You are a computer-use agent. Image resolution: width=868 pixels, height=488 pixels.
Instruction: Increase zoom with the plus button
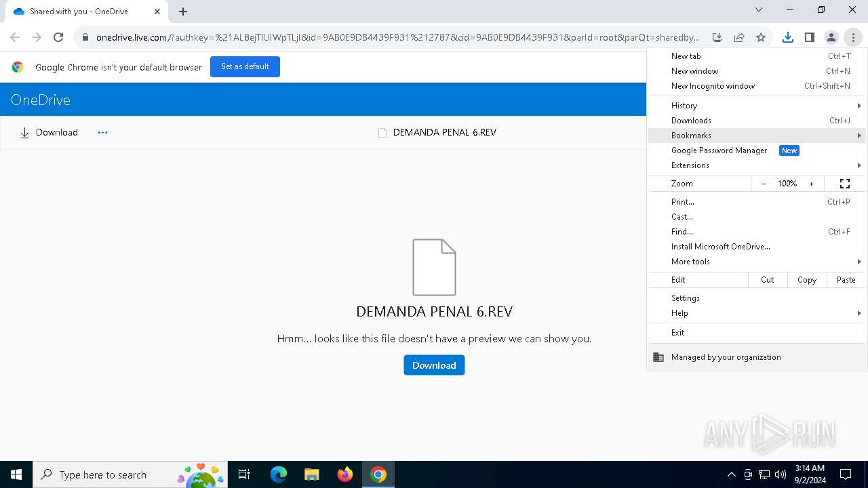811,184
